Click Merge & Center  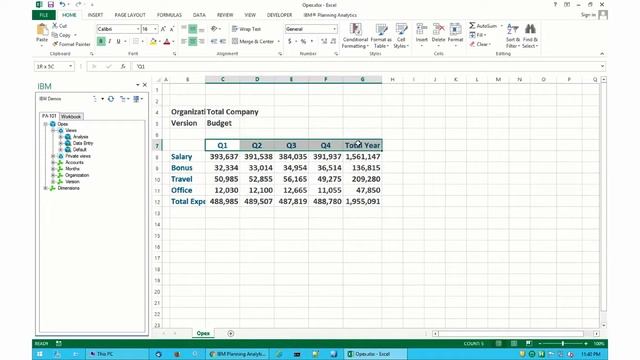coord(253,41)
